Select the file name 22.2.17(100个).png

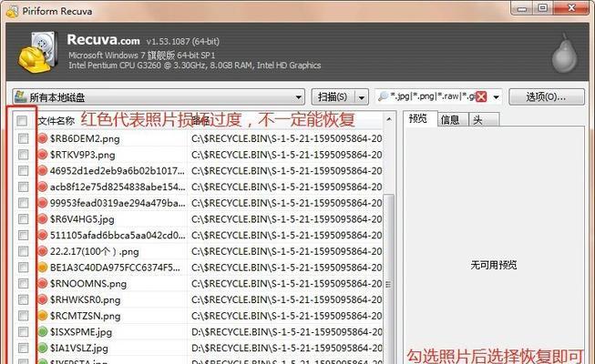pos(94,251)
